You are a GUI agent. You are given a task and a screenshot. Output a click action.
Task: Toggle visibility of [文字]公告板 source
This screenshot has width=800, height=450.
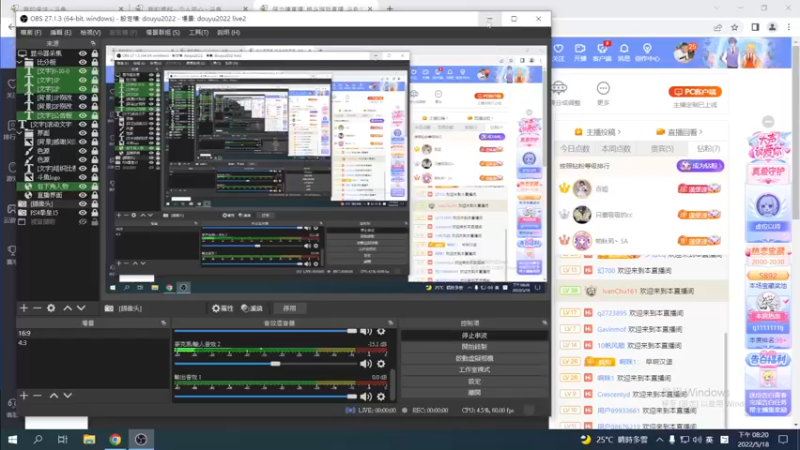coord(83,115)
